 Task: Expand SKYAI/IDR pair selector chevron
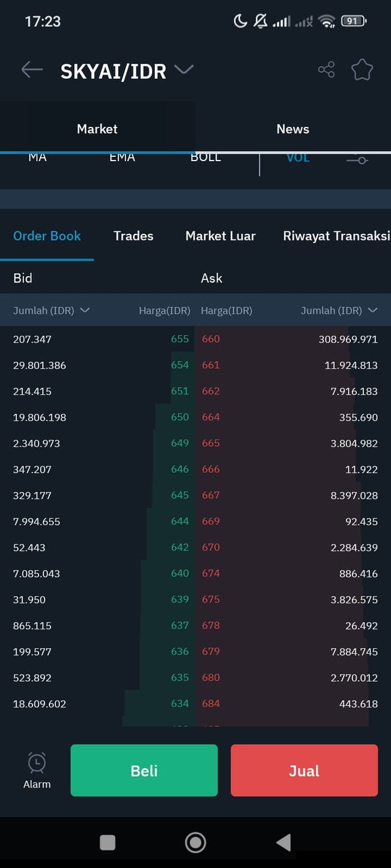(x=183, y=70)
